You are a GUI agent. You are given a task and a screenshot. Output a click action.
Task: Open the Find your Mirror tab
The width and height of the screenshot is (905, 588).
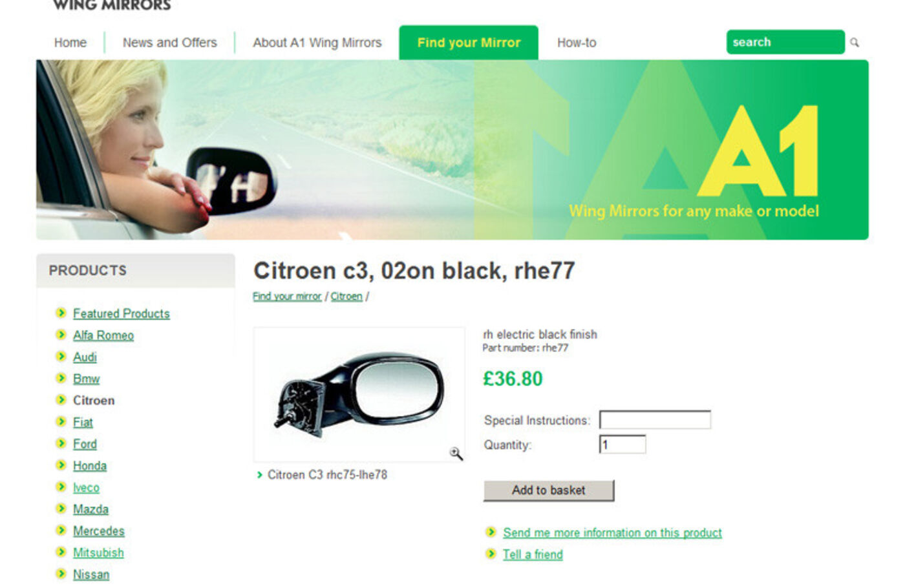(469, 43)
